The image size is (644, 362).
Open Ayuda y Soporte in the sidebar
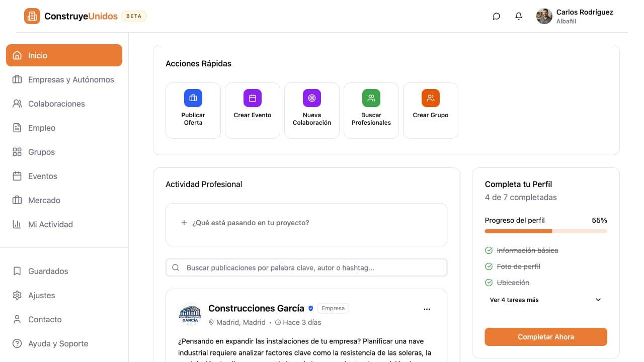[x=64, y=343]
